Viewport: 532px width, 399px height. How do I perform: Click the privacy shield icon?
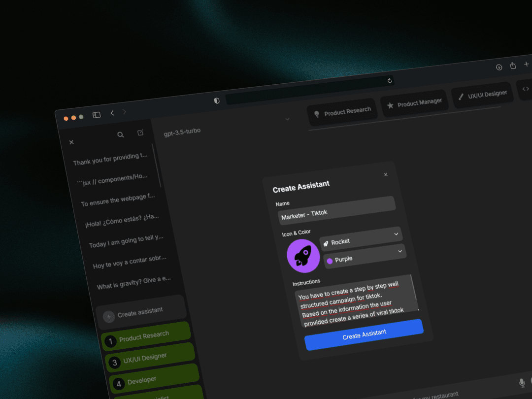tap(217, 100)
